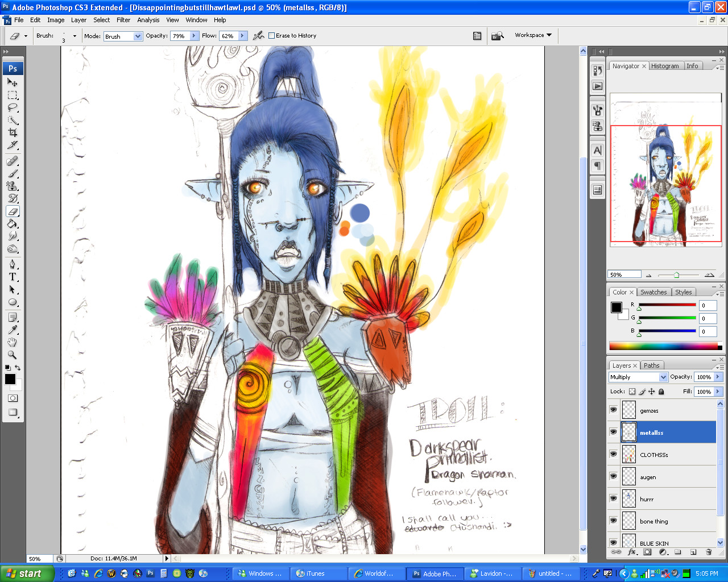Open the Paragraph panel icon
Image resolution: width=728 pixels, height=582 pixels.
coord(597,166)
